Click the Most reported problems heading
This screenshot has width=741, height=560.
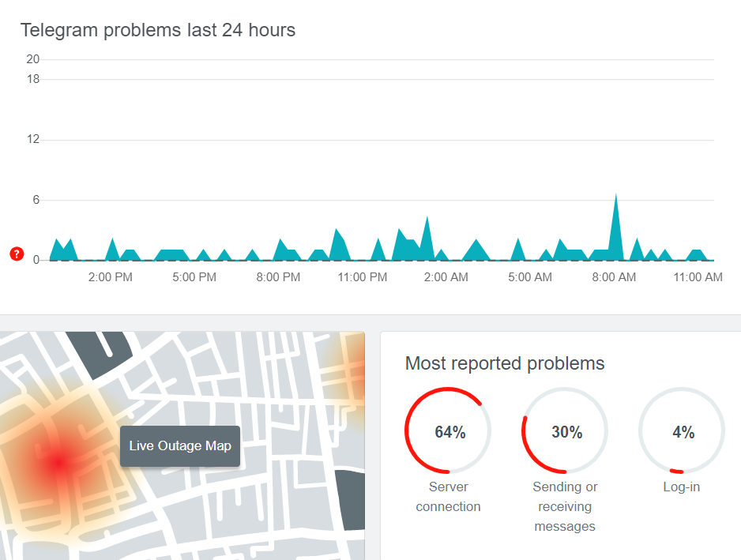(504, 363)
